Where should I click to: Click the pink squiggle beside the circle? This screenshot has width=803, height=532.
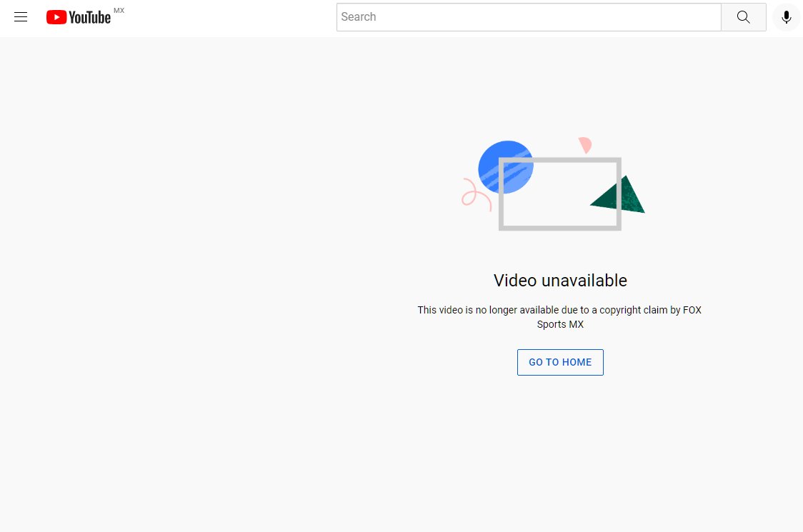(473, 194)
